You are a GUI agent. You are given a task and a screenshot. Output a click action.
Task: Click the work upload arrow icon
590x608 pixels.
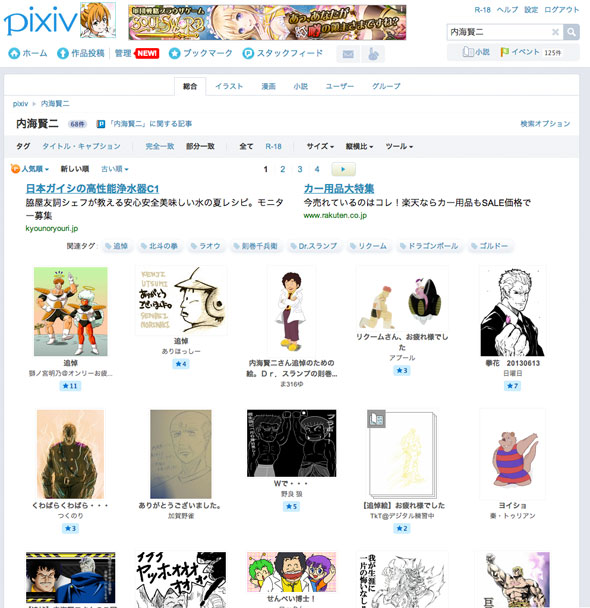tap(62, 53)
